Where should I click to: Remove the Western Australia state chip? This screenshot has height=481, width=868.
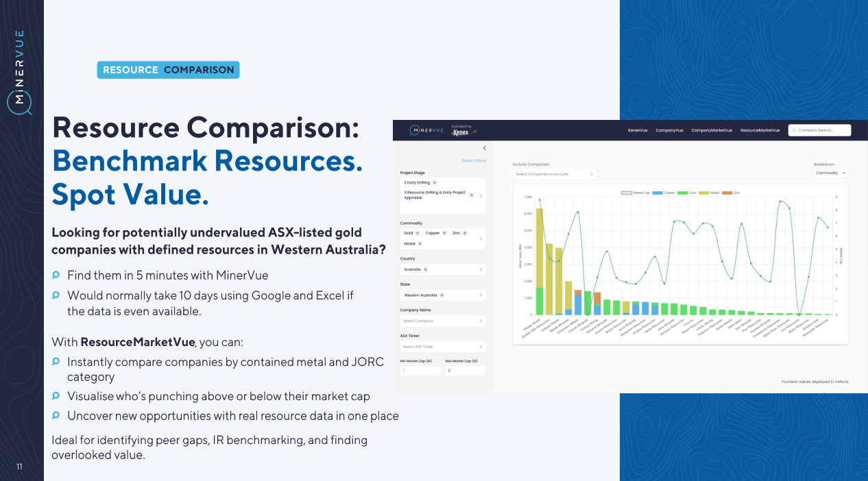442,295
